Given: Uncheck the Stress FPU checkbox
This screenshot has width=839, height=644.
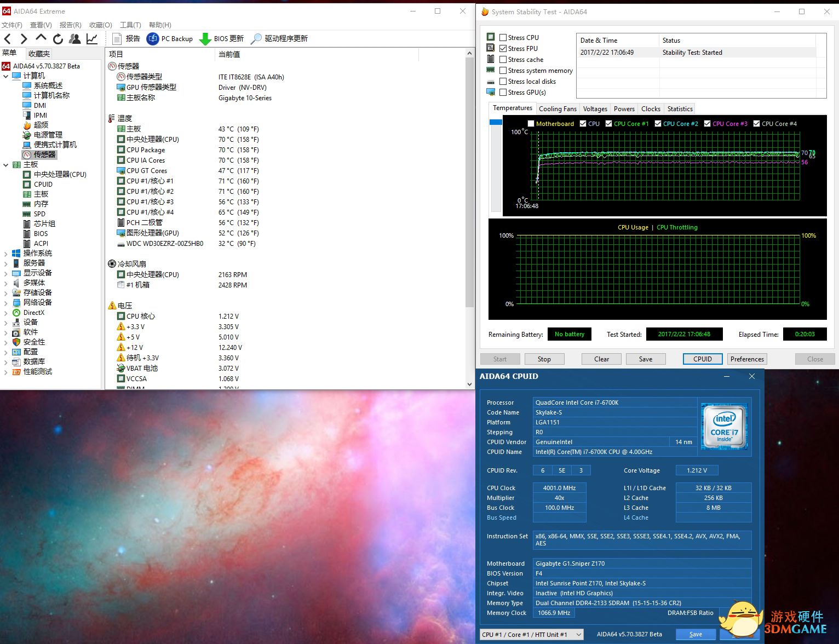Looking at the screenshot, I should (503, 48).
